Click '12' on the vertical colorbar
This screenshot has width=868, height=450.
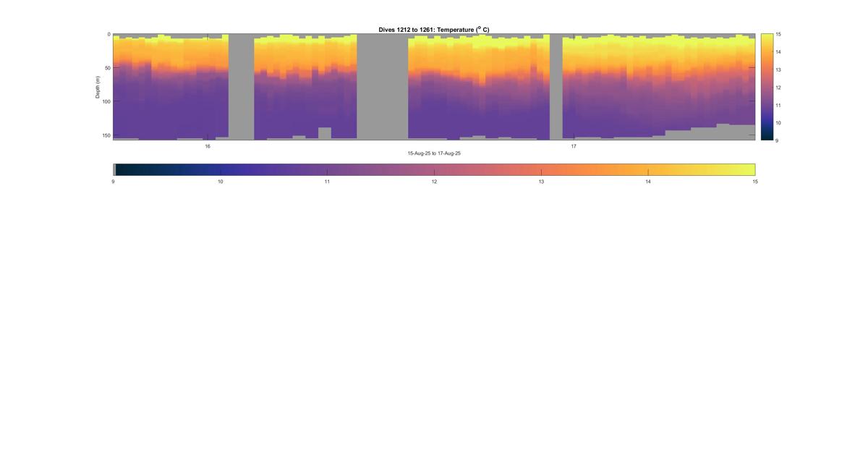pyautogui.click(x=779, y=88)
